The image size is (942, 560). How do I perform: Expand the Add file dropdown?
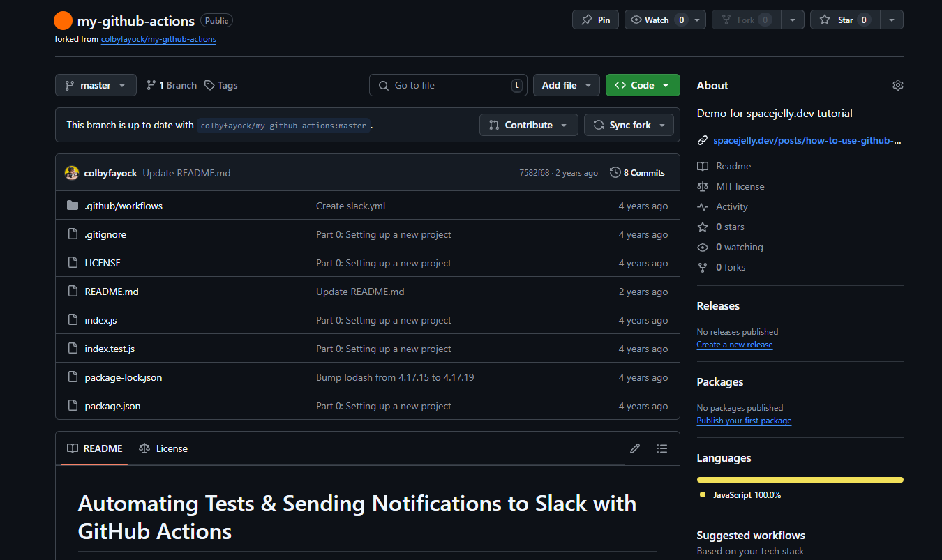(x=566, y=85)
